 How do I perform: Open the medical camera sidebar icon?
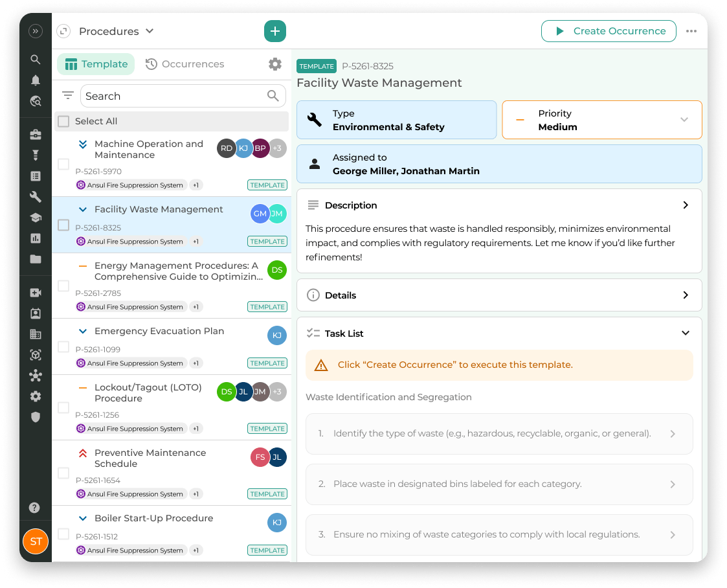[x=35, y=293]
